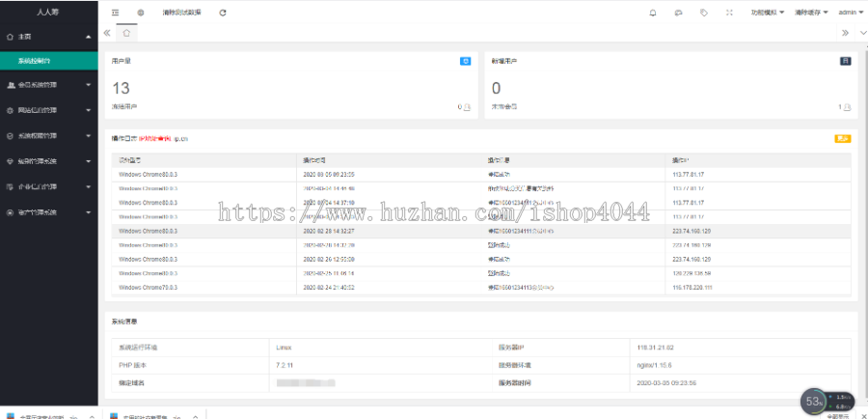The width and height of the screenshot is (868, 419).
Task: Click the Linux value in system info
Action: point(284,348)
